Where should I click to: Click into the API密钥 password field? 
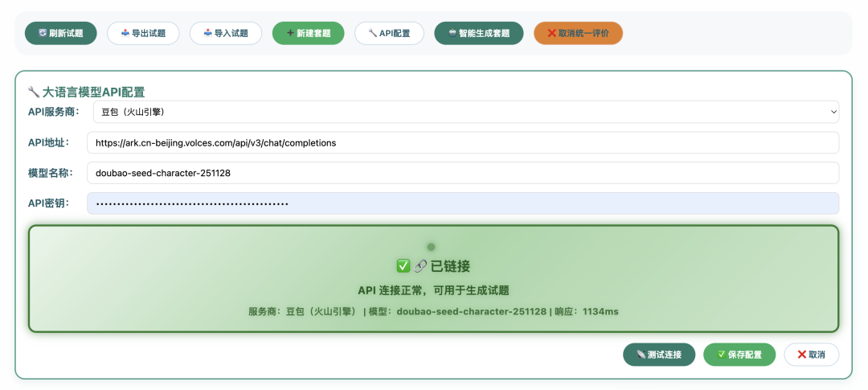[463, 203]
